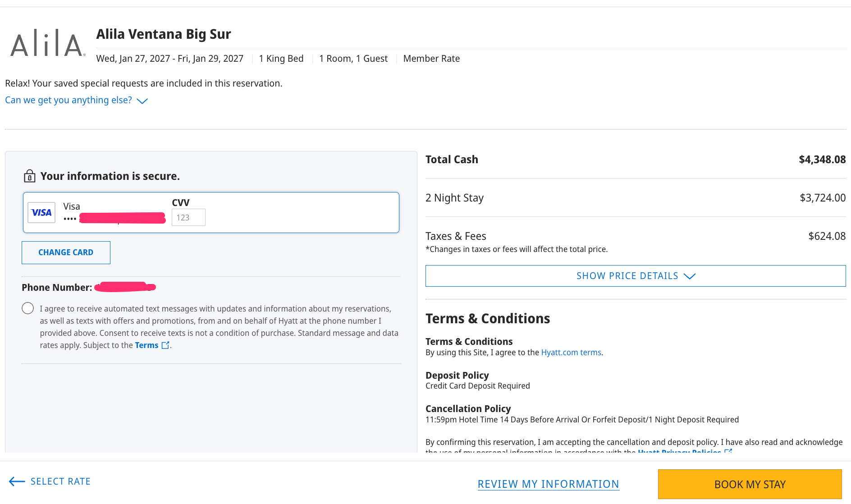
Task: Expand 'Can we get you anything else?'
Action: point(69,100)
